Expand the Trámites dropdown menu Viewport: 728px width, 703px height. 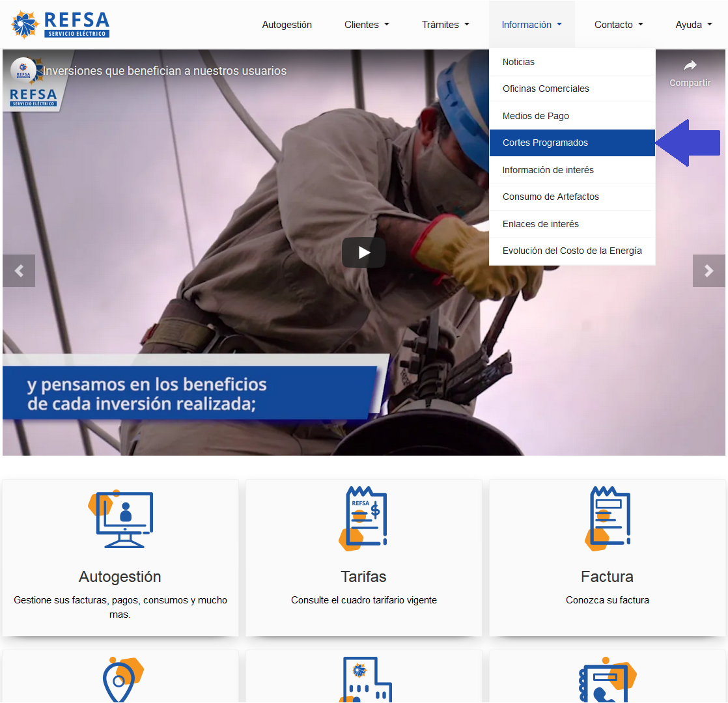pos(445,25)
